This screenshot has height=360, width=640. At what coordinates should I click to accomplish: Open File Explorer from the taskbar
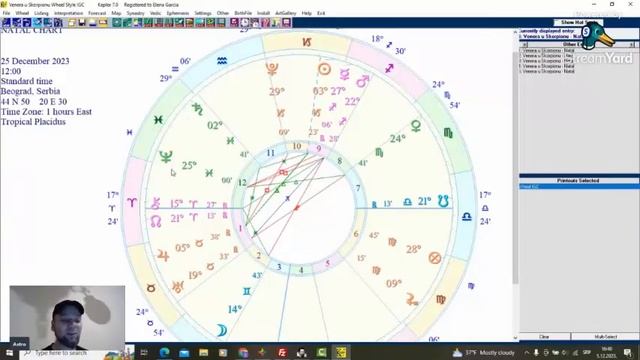tap(204, 353)
